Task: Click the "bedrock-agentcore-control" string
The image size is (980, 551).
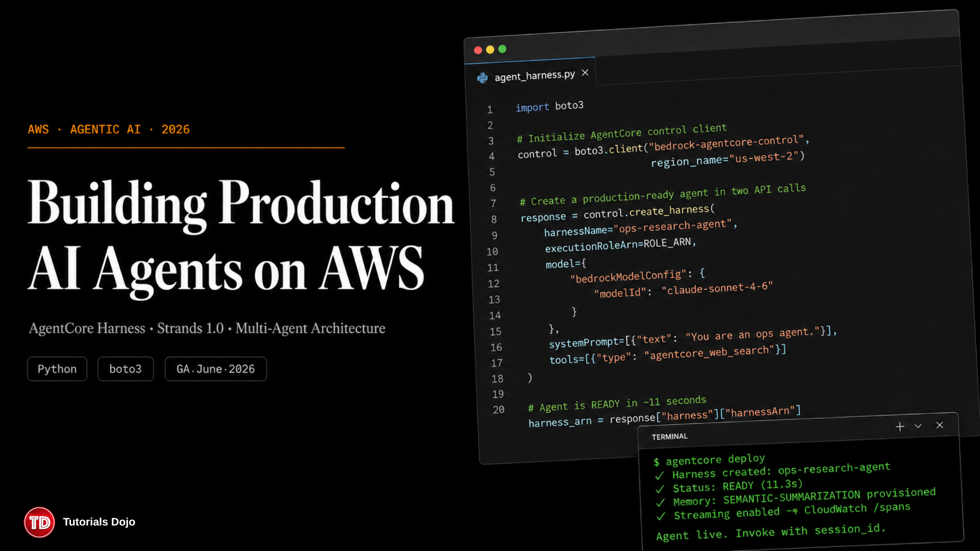Action: click(726, 143)
